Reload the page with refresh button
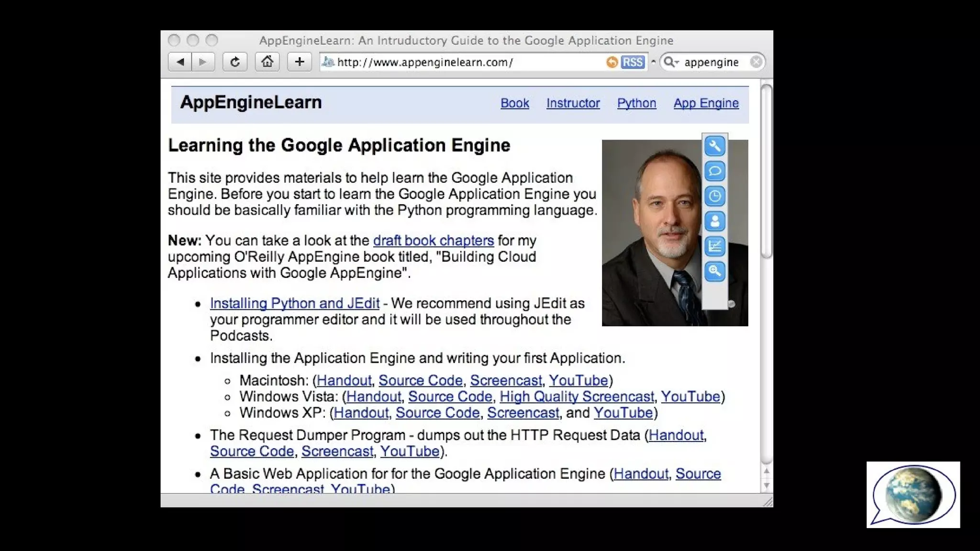The width and height of the screenshot is (980, 551). pyautogui.click(x=235, y=62)
